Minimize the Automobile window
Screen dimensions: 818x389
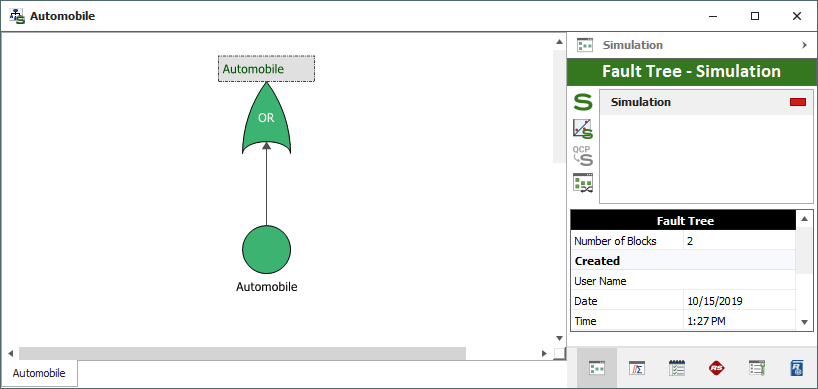(713, 16)
